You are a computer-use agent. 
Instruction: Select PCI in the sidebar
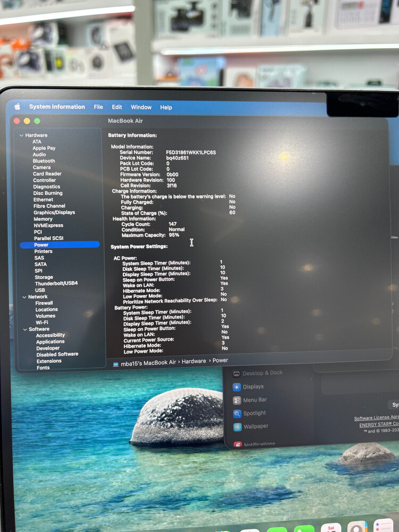point(38,232)
